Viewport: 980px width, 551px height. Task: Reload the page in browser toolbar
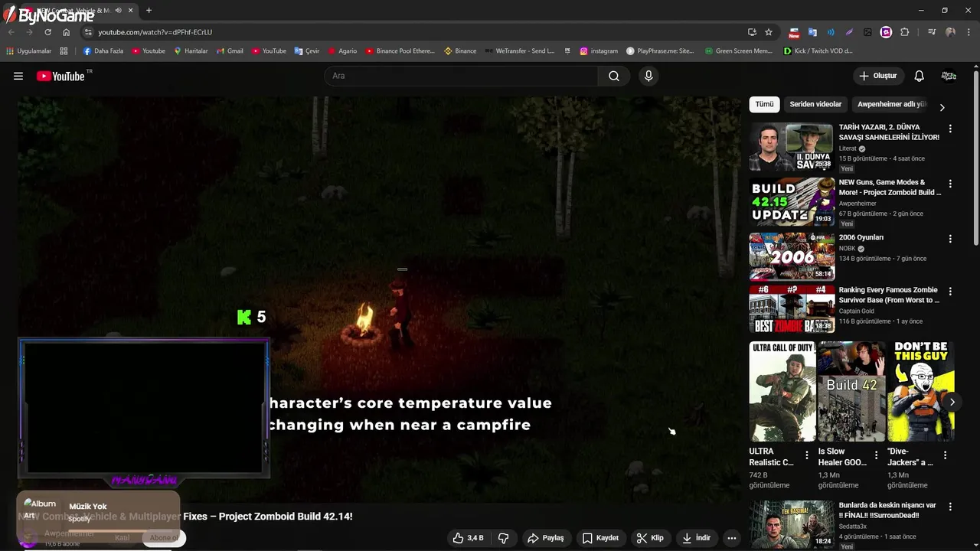[47, 32]
